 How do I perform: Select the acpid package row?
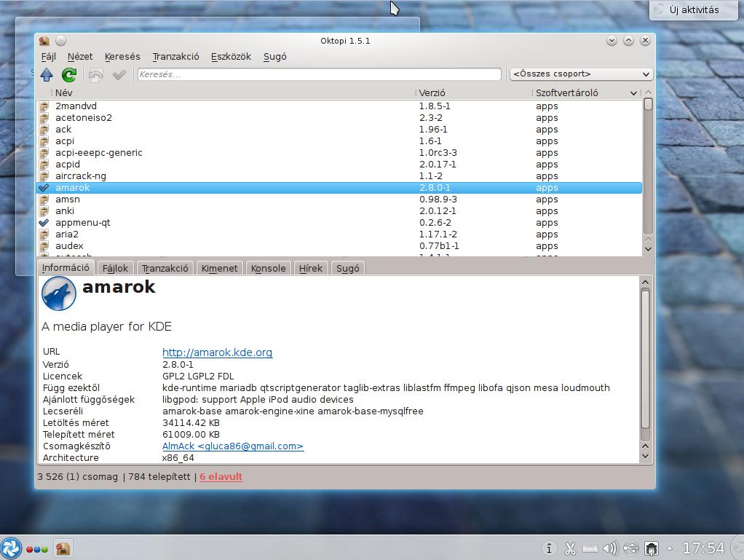339,164
